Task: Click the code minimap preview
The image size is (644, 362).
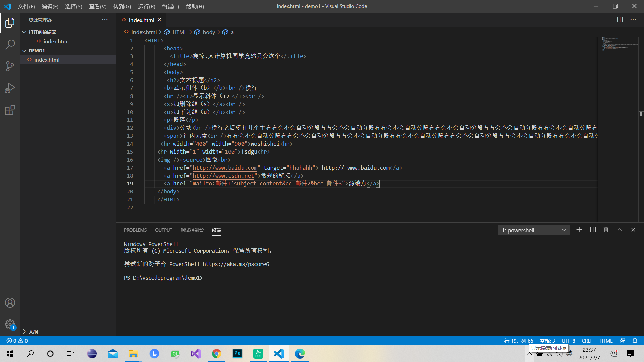Action: click(x=619, y=44)
